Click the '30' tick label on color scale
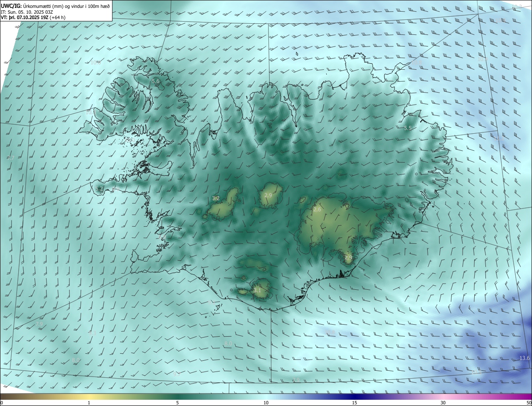 coord(443,403)
